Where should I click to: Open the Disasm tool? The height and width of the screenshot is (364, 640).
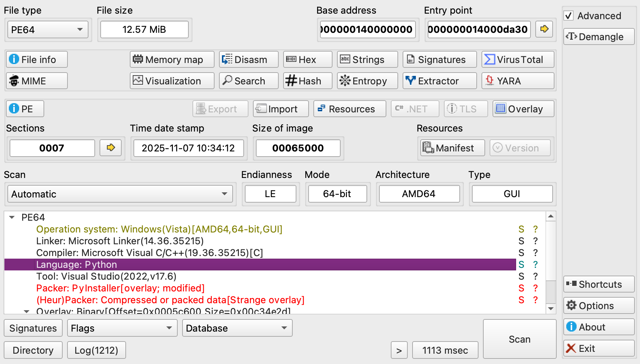(248, 59)
